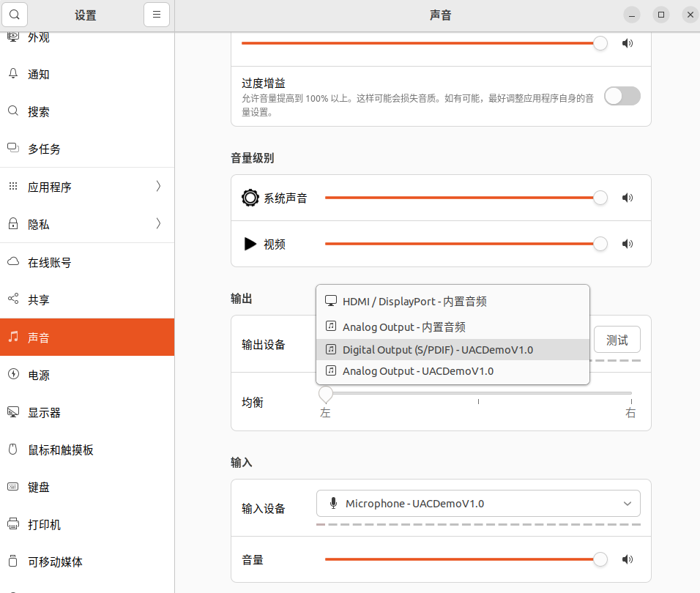The image size is (700, 593).
Task: Minimize the 声音 settings window
Action: (632, 15)
